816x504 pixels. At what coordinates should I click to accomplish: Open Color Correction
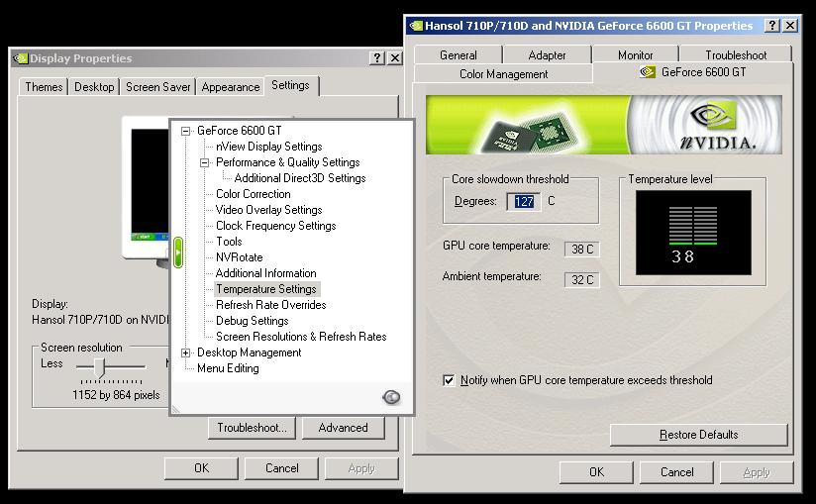point(254,194)
